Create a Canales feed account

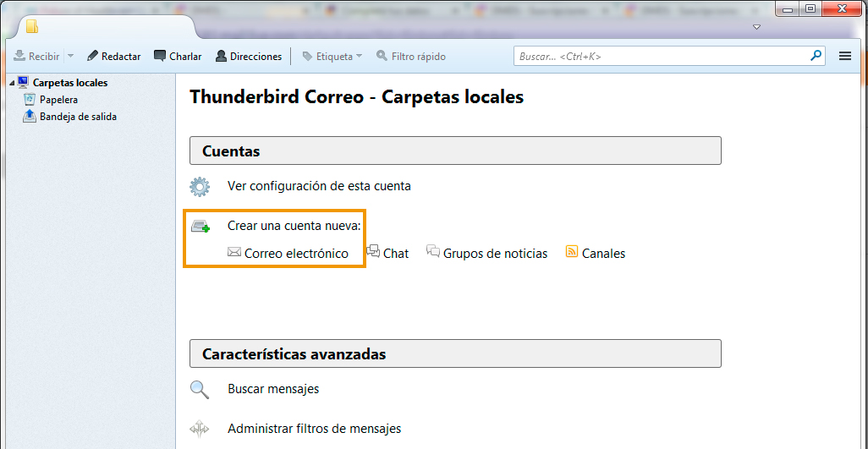[x=603, y=254]
